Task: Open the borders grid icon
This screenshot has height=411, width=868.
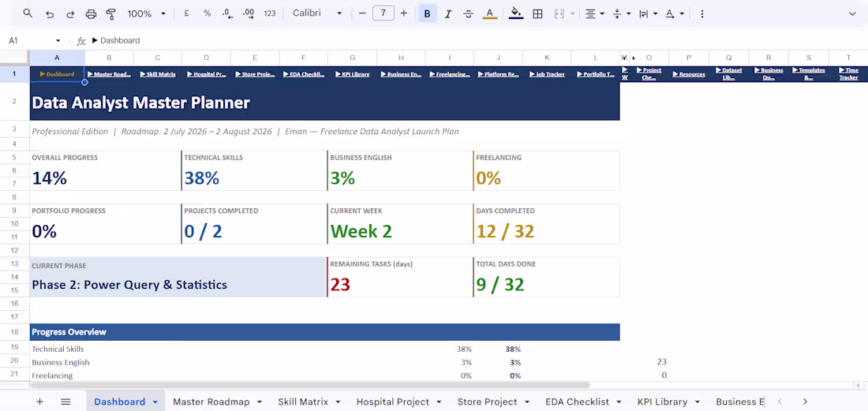Action: [537, 14]
